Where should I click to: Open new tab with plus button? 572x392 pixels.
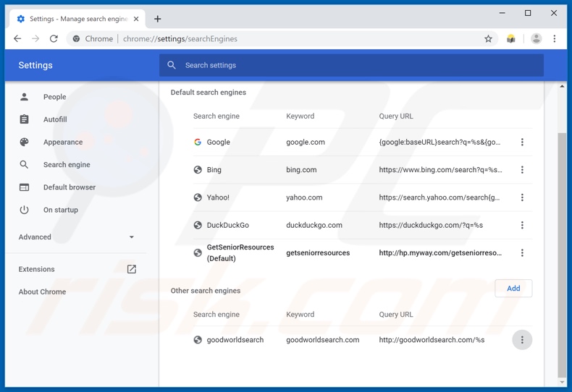pyautogui.click(x=158, y=19)
